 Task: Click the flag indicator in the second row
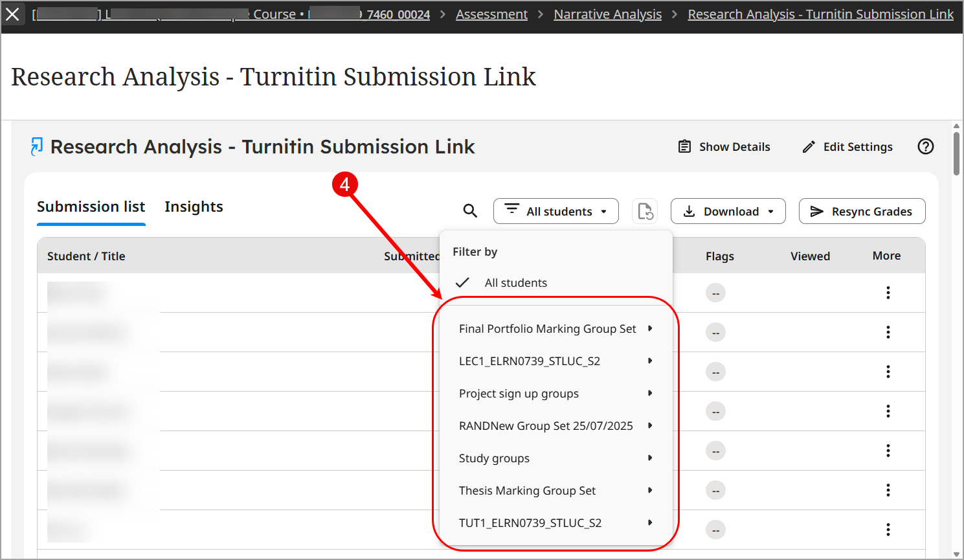coord(715,332)
